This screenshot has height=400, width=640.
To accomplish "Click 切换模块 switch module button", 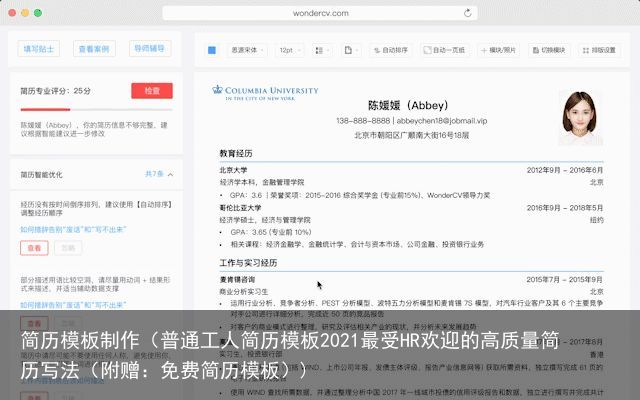I will click(x=549, y=50).
